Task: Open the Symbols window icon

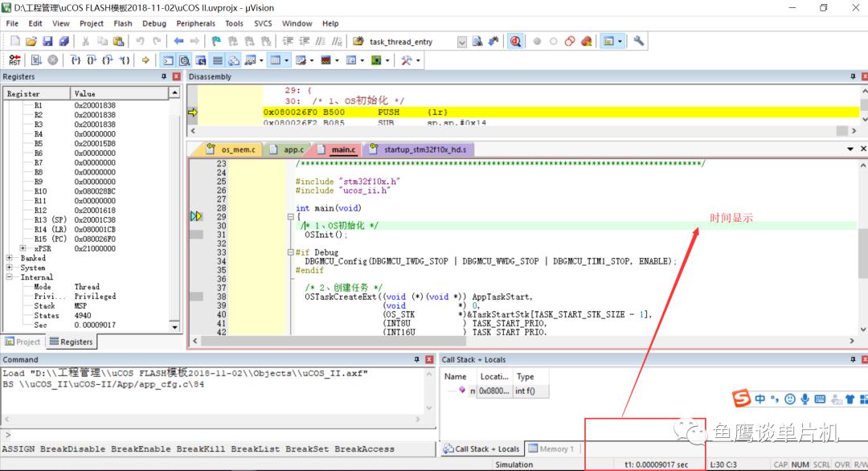Action: coord(201,60)
